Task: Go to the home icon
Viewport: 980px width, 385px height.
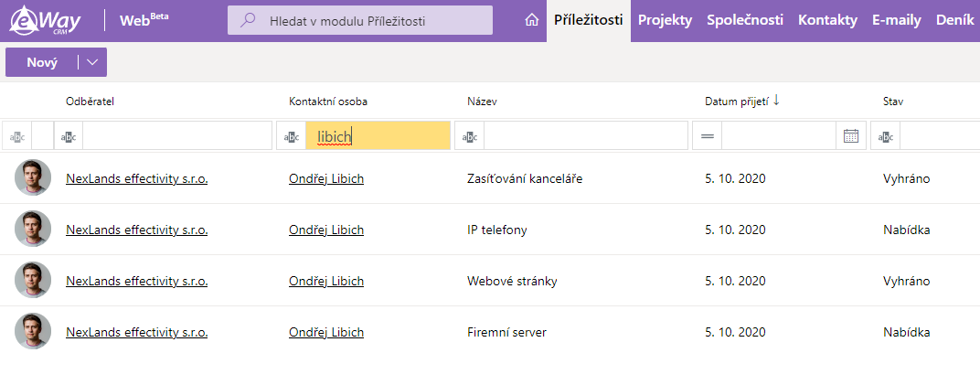Action: [532, 21]
